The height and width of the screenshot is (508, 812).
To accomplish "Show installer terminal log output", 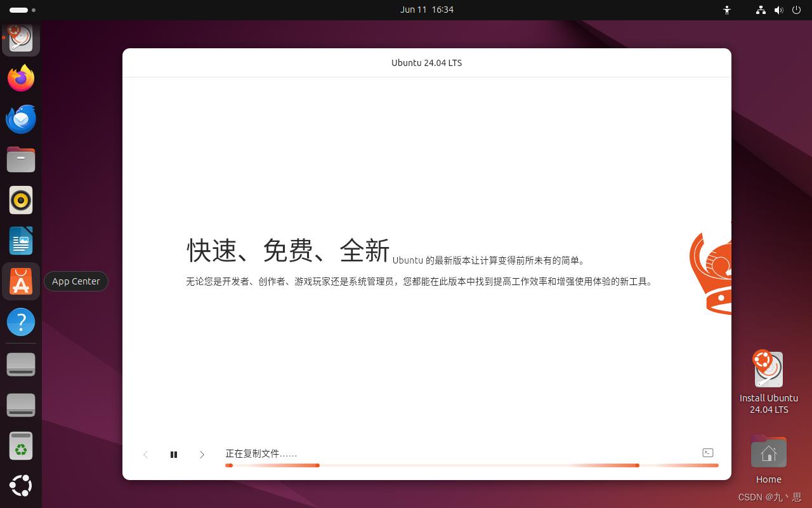I will pos(708,453).
